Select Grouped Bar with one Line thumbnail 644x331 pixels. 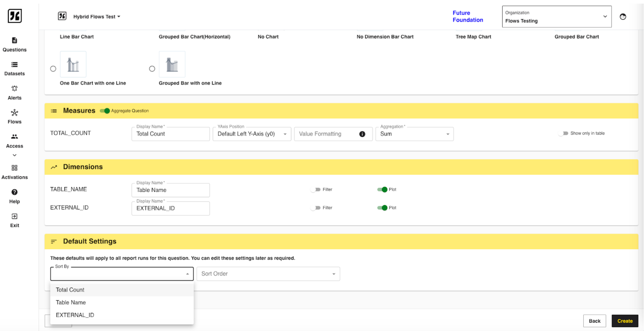click(x=172, y=64)
